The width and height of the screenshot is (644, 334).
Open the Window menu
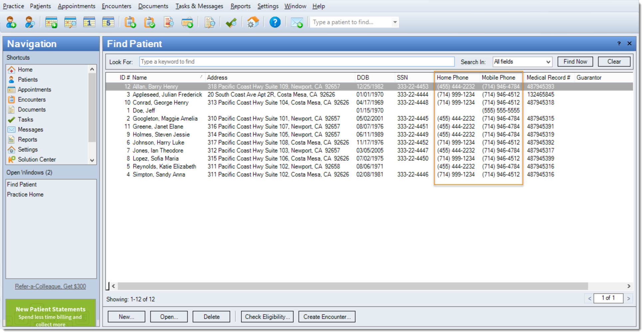coord(295,6)
